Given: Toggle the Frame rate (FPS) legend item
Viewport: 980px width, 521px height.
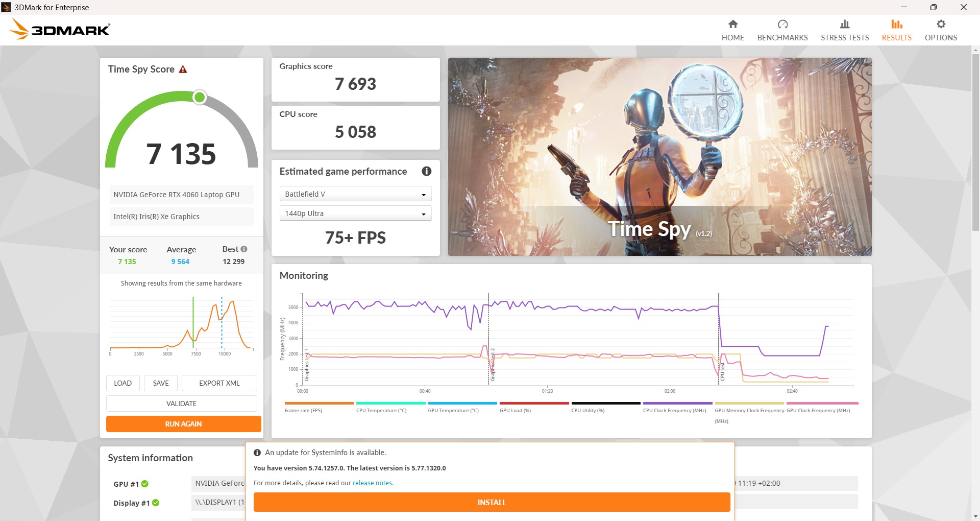Looking at the screenshot, I should (303, 410).
